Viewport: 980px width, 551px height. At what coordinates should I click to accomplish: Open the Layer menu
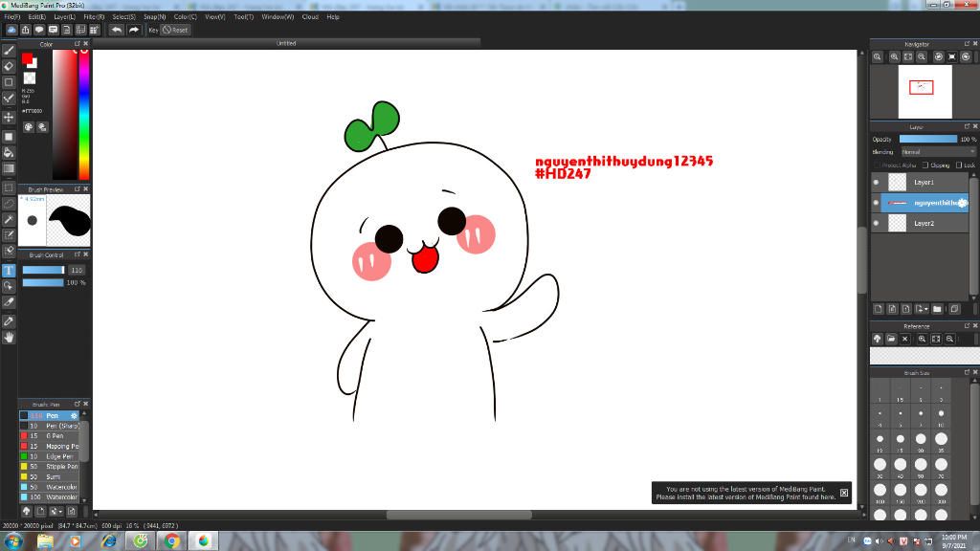64,17
